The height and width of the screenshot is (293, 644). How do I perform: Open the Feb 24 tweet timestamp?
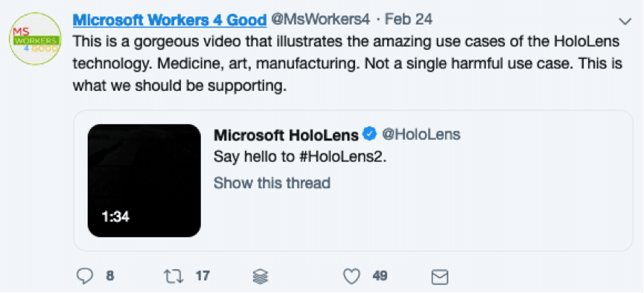pyautogui.click(x=408, y=19)
